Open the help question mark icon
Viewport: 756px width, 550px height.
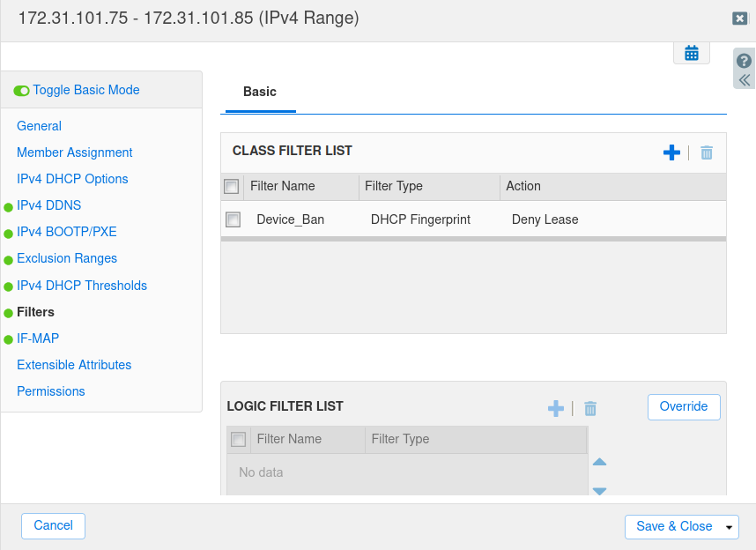point(745,61)
